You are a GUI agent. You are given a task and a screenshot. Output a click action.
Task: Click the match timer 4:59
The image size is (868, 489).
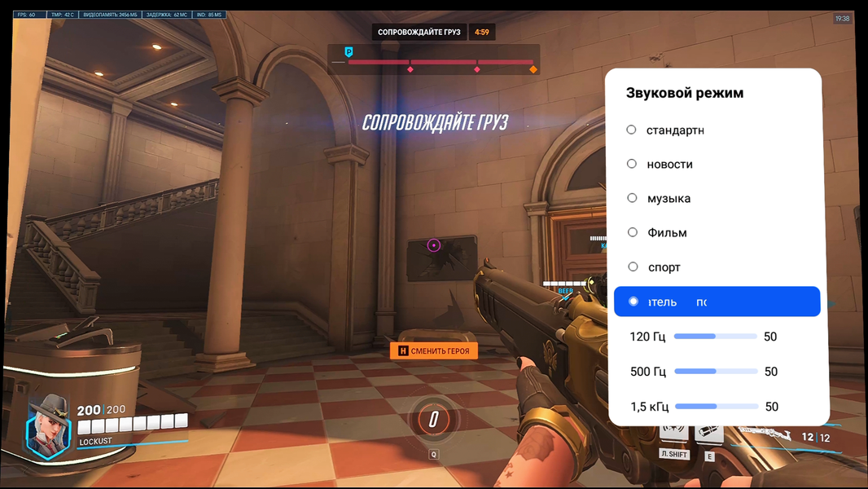481,32
